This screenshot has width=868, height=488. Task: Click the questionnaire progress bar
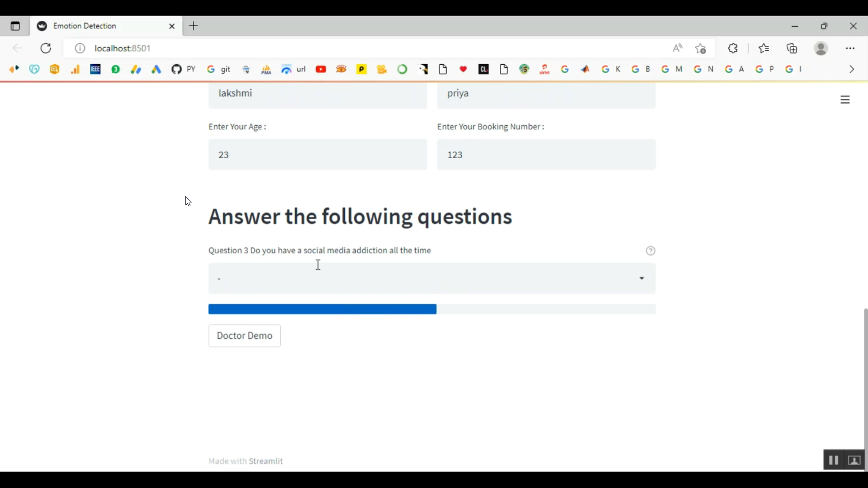point(432,309)
